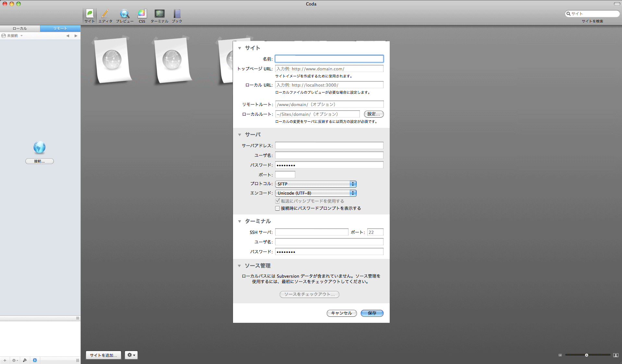The image size is (622, 364).
Task: Toggle 転送にパッシブモードを使用する checkbox
Action: (277, 201)
